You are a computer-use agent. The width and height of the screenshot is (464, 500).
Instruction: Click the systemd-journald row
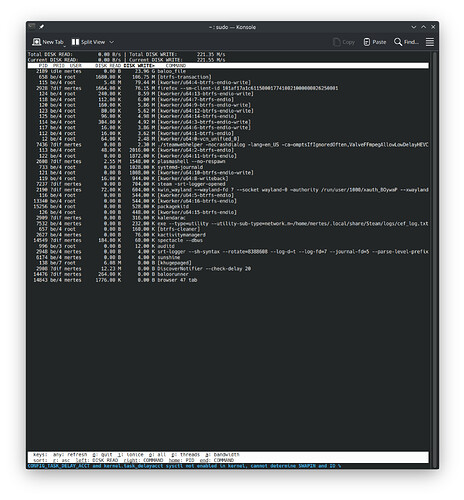pos(228,167)
